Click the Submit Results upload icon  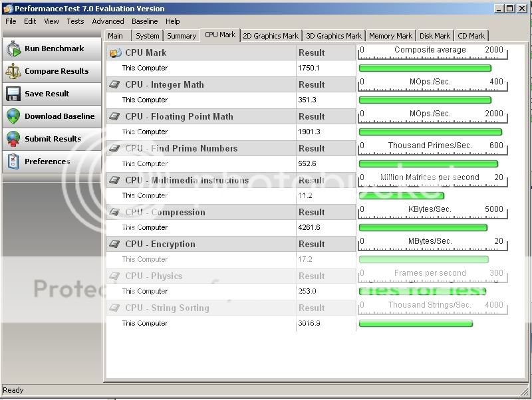(13, 139)
